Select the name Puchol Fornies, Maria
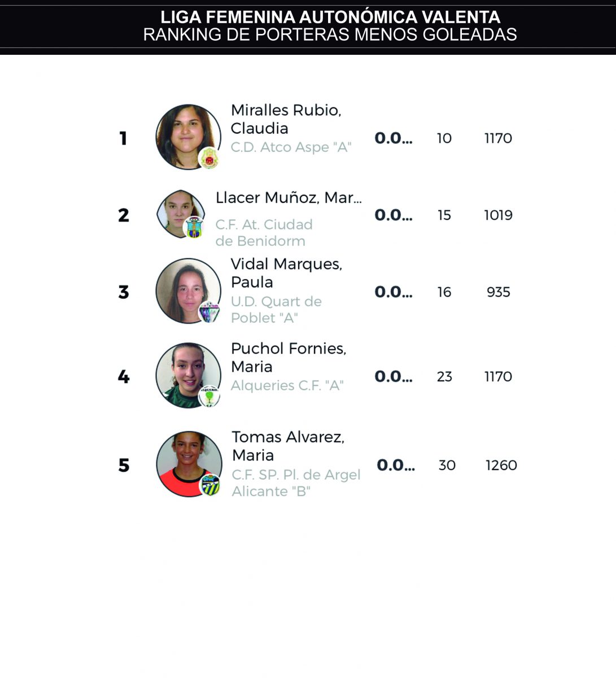616x678 pixels. 289,357
